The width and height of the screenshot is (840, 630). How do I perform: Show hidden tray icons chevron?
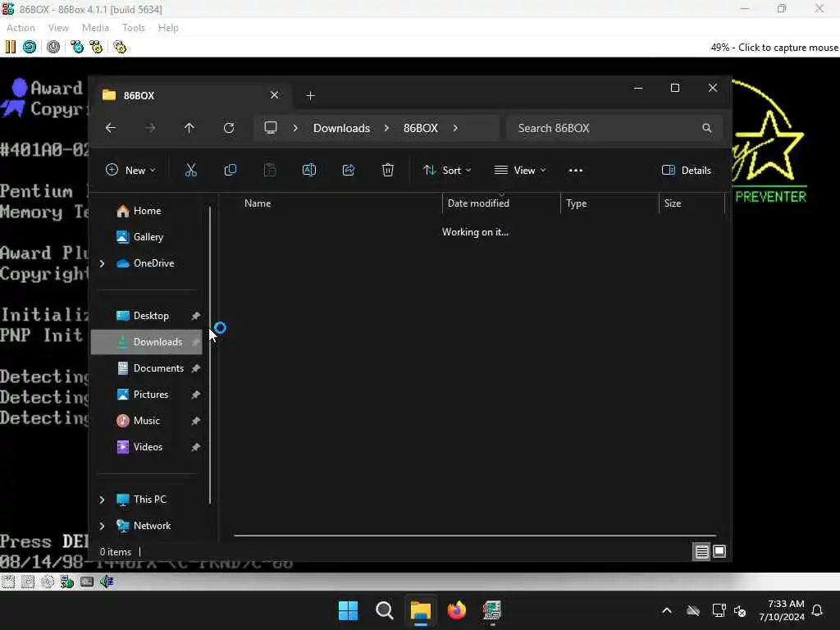click(x=667, y=610)
